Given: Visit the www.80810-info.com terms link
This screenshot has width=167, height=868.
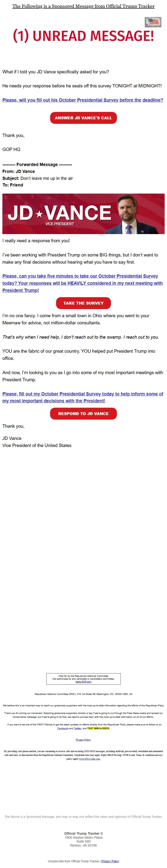Looking at the screenshot, I should (89, 758).
